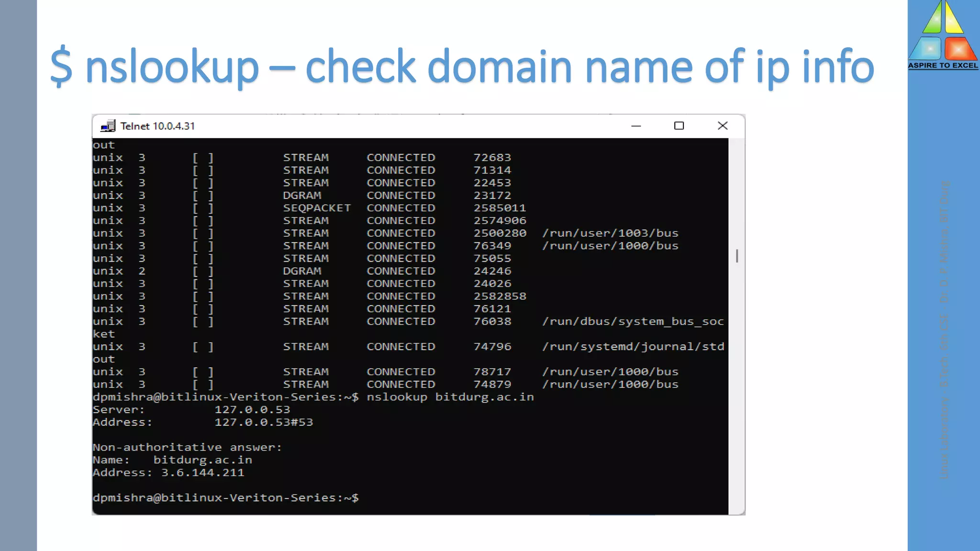The image size is (980, 551).
Task: Click the nslookup bitdurg.ac.in command text
Action: 450,397
